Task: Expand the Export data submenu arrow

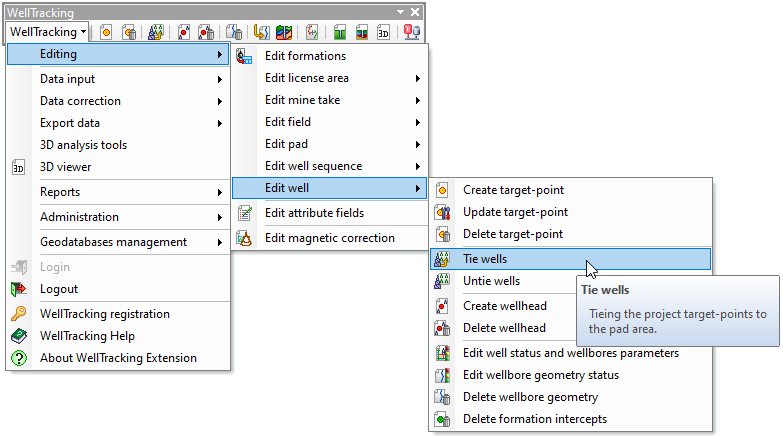Action: coord(220,123)
